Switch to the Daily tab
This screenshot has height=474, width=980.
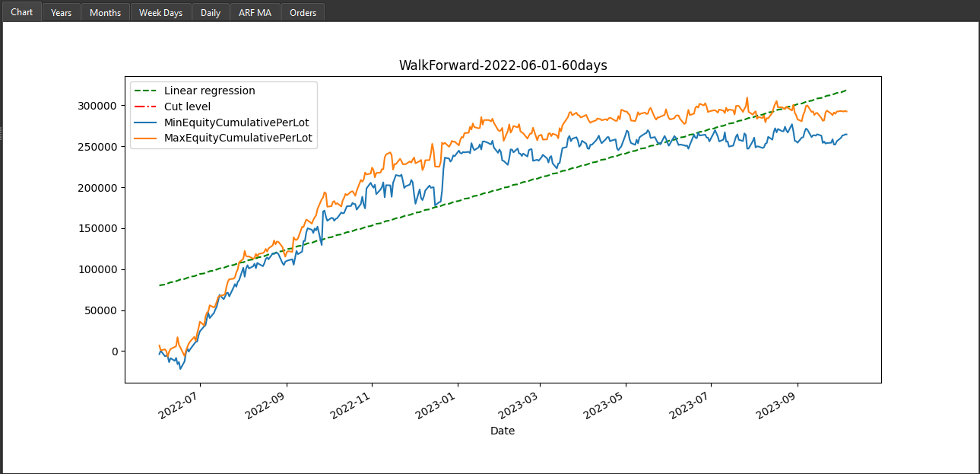click(211, 12)
